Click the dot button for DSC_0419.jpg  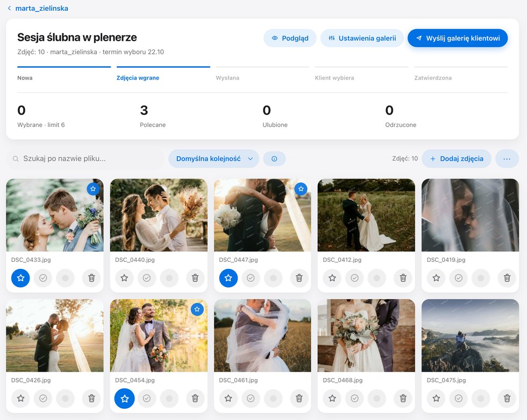(481, 278)
